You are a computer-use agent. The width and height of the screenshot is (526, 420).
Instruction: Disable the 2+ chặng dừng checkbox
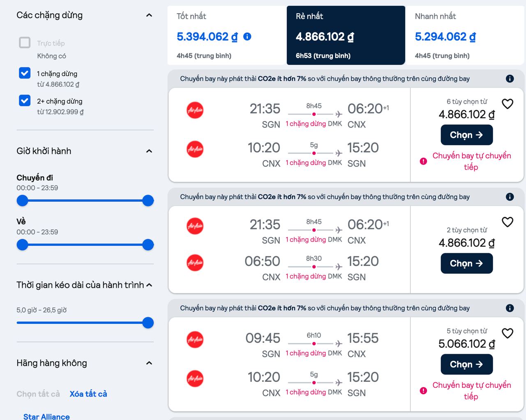pos(25,101)
